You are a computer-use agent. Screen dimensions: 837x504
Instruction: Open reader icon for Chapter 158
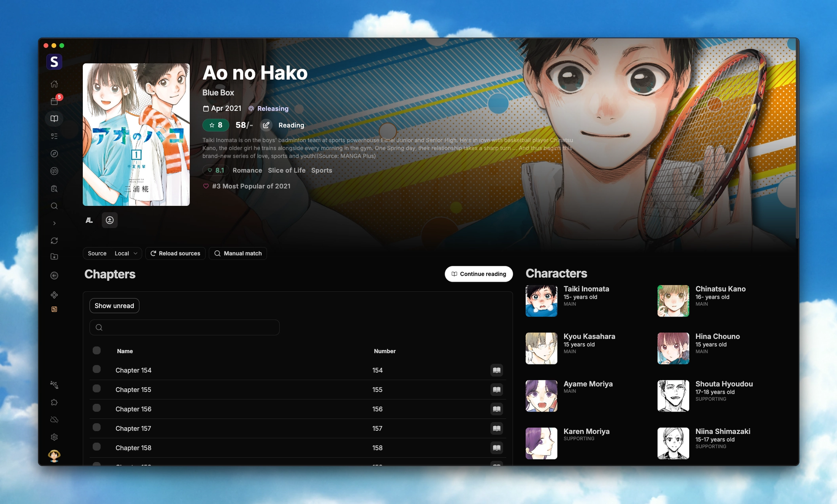(x=497, y=448)
